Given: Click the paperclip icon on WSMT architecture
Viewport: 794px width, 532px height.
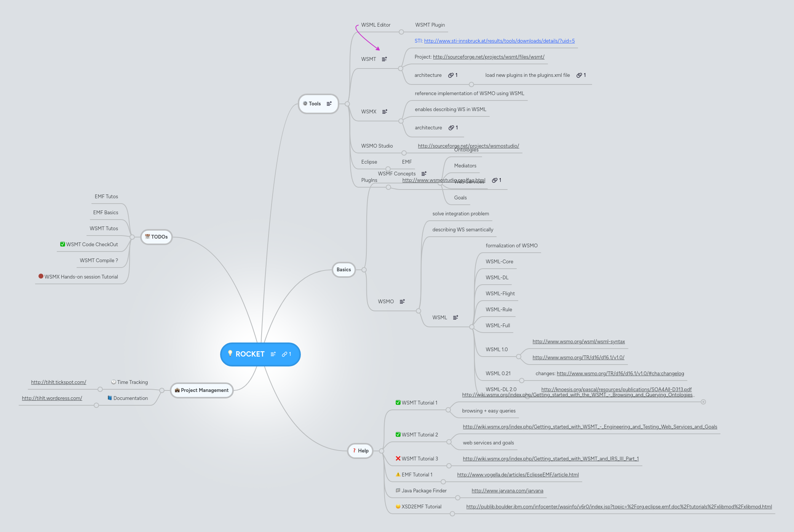Looking at the screenshot, I should (x=451, y=75).
